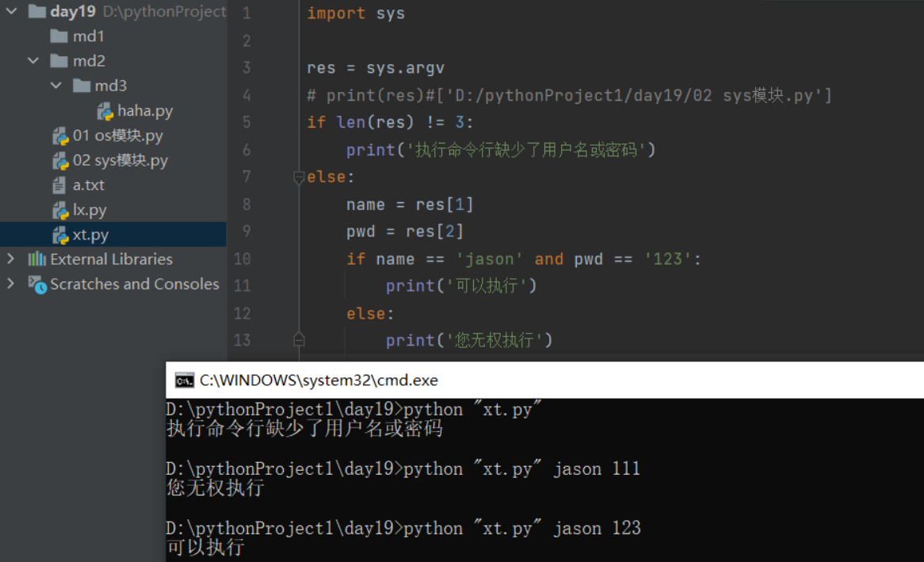Click the string '执行命令行缺少了用户名或密码' in code
924x562 pixels.
coord(527,150)
